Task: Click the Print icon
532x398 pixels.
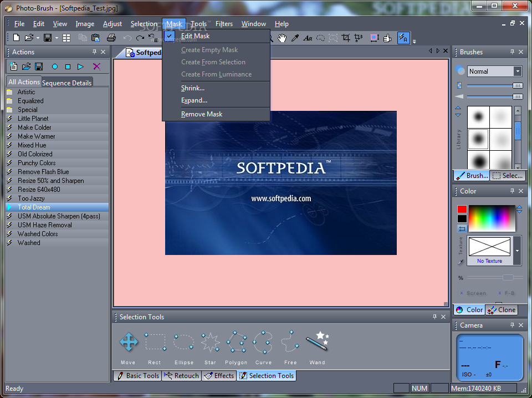Action: click(x=111, y=38)
